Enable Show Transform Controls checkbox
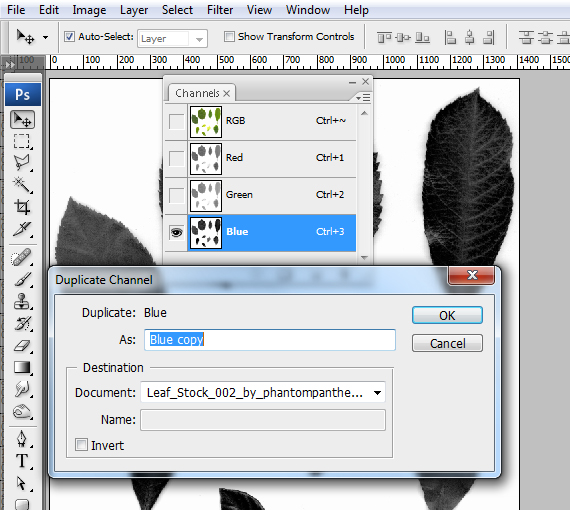 click(x=229, y=36)
